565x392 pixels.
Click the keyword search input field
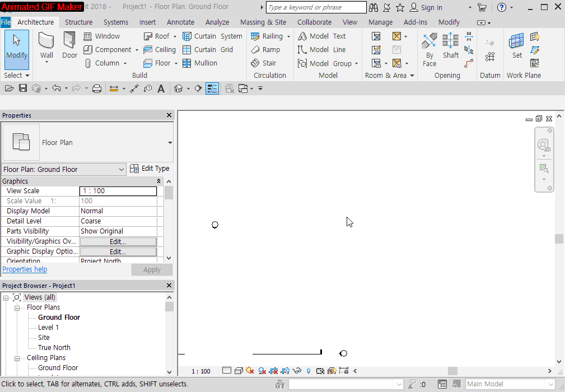pyautogui.click(x=316, y=7)
